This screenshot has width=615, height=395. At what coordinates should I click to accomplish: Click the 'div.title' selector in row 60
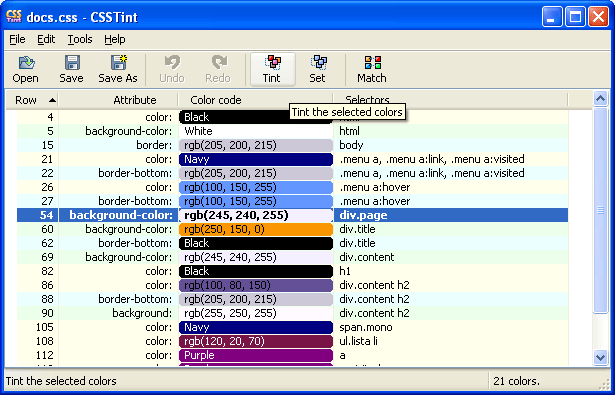357,229
